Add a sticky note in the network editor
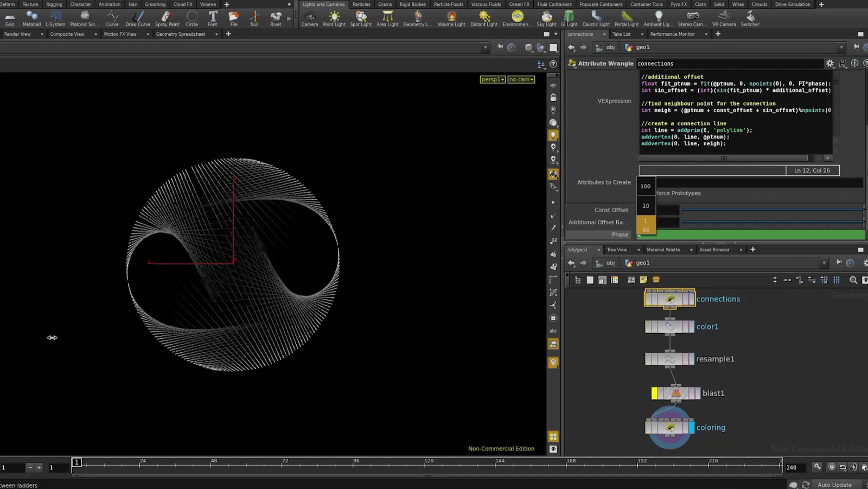 643,280
